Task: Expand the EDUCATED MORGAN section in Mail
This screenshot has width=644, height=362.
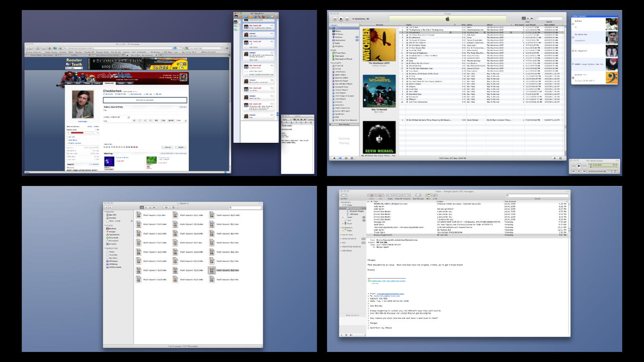Action: coord(341,247)
